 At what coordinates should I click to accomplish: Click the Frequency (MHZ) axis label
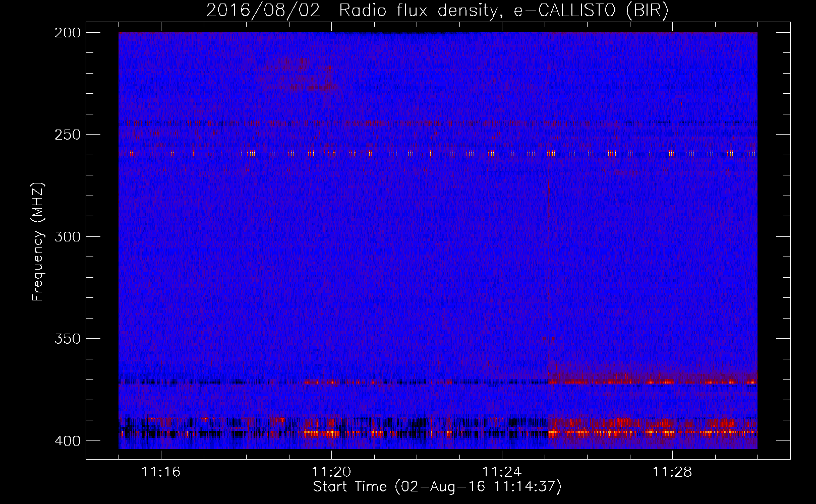click(38, 241)
